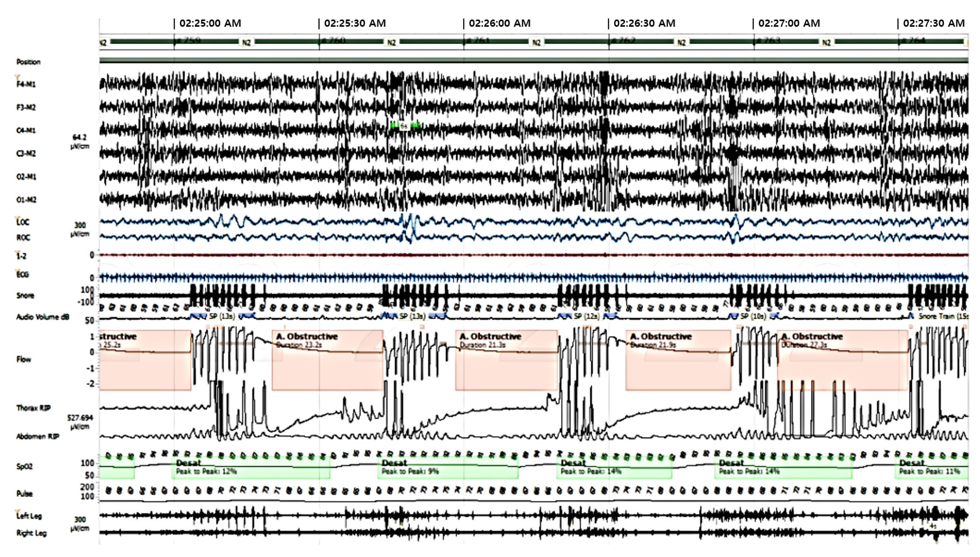The width and height of the screenshot is (980, 557).
Task: Select the Snore Train event marker
Action: tap(943, 316)
